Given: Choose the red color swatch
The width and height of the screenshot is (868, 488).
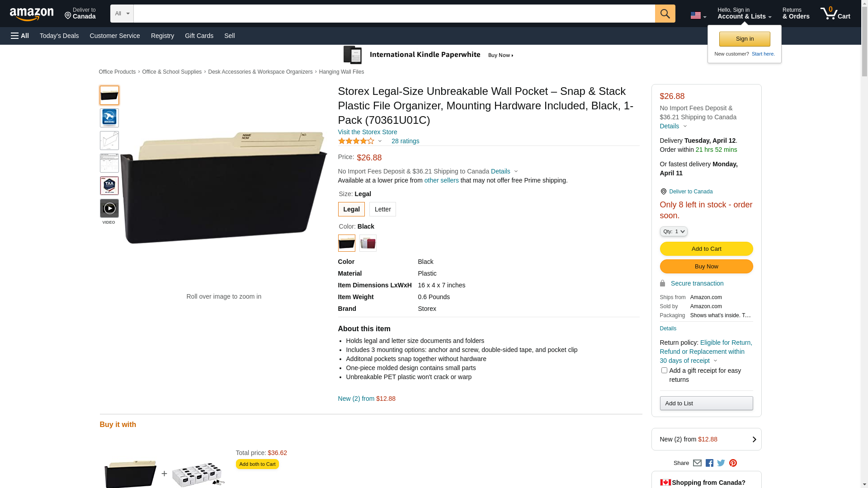Looking at the screenshot, I should pyautogui.click(x=368, y=243).
